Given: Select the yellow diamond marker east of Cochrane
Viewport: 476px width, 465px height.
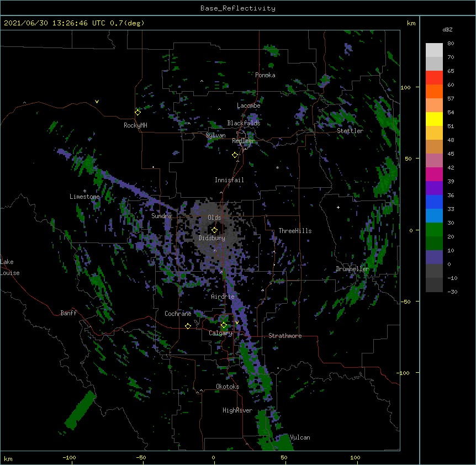Looking at the screenshot, I should click(x=188, y=326).
